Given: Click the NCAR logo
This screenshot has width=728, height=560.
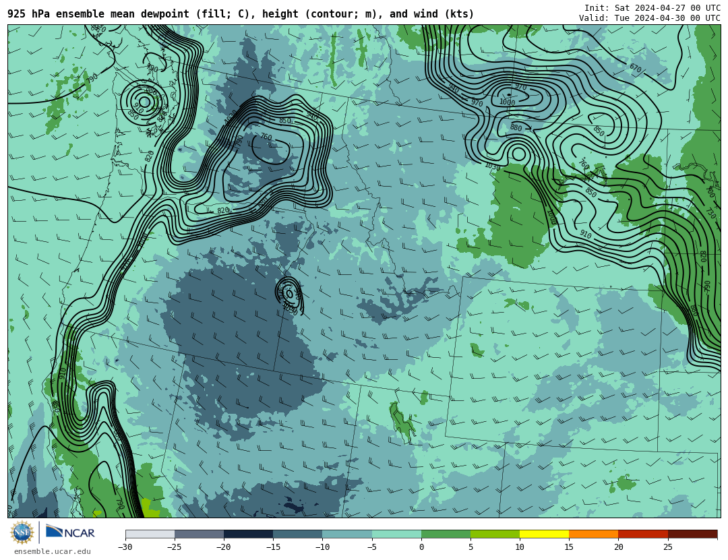Looking at the screenshot, I should 70,532.
